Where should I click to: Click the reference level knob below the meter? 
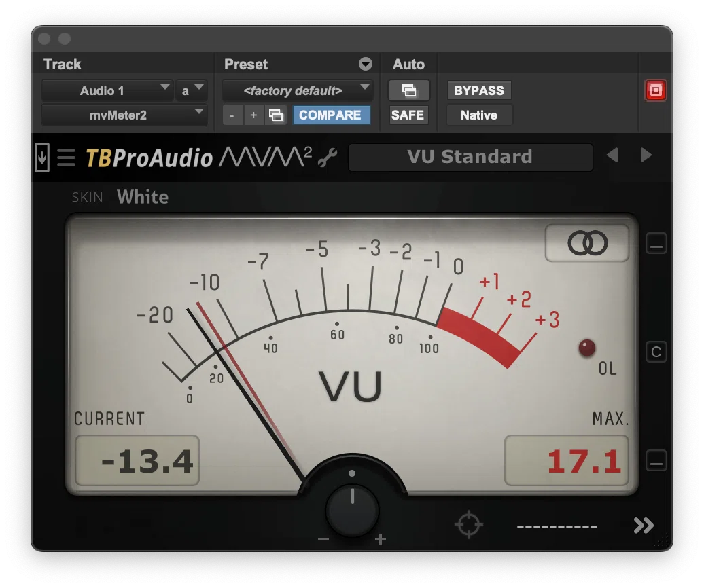(352, 510)
